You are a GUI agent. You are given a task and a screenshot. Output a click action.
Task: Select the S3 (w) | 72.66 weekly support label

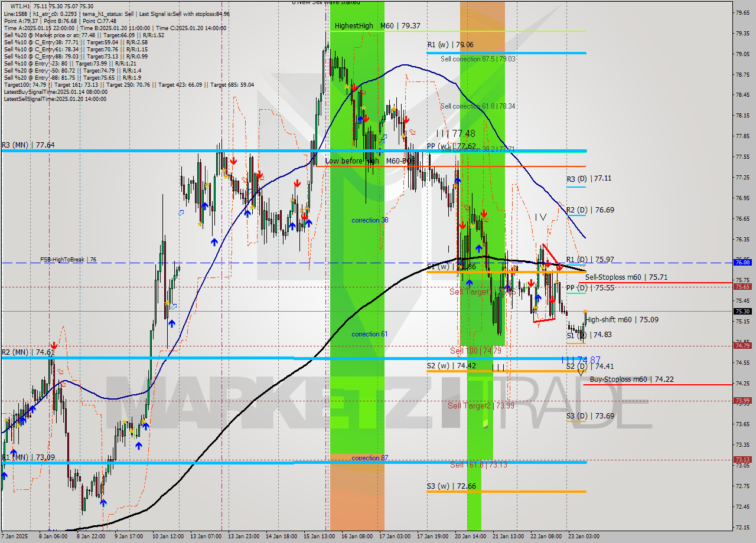coord(451,486)
